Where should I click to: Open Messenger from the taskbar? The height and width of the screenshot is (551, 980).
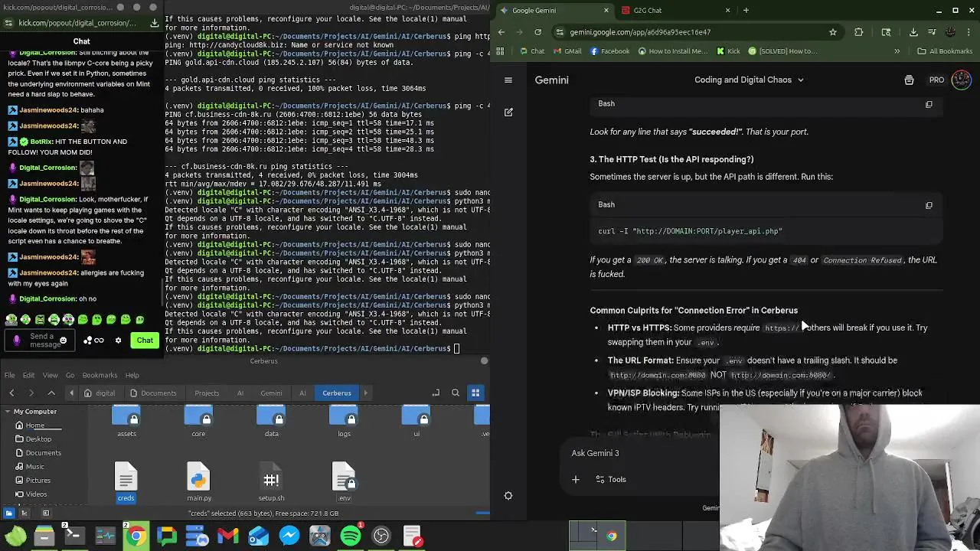coord(289,536)
